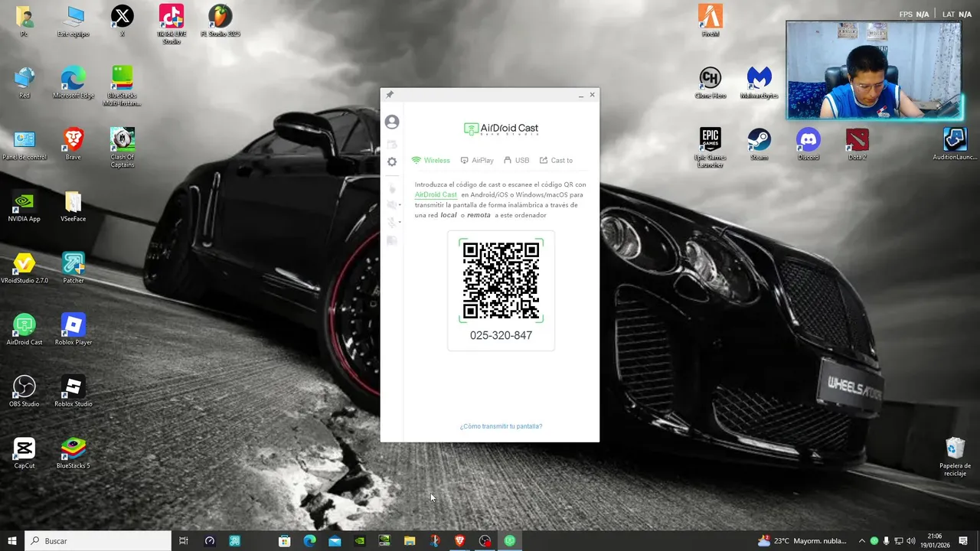Select the AuditionLauncher desktop icon
Viewport: 980px width, 551px height.
[x=955, y=145]
